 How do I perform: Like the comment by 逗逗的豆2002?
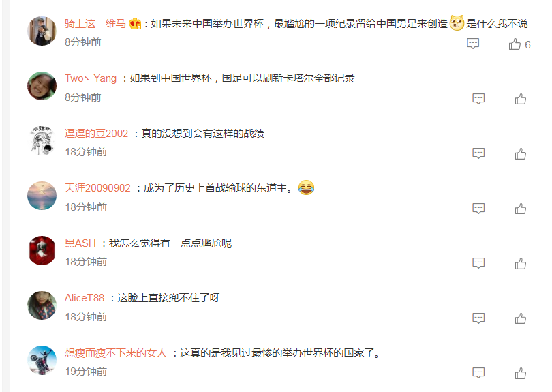click(521, 154)
